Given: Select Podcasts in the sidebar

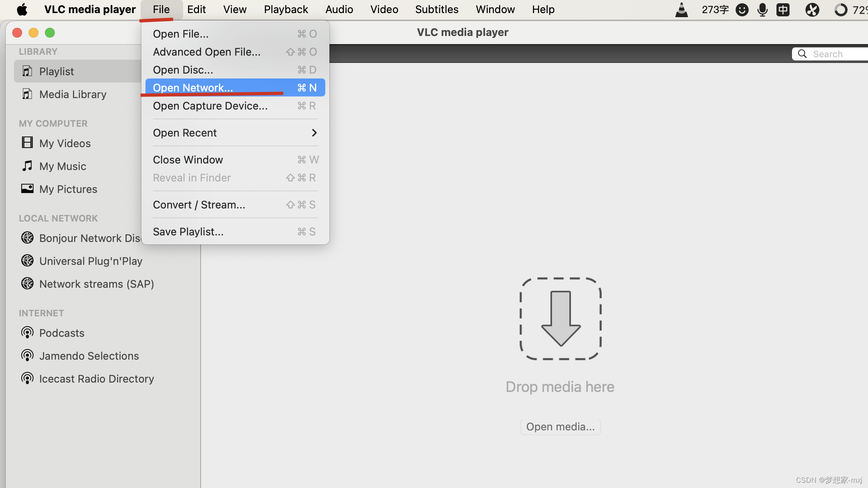Looking at the screenshot, I should pos(62,333).
